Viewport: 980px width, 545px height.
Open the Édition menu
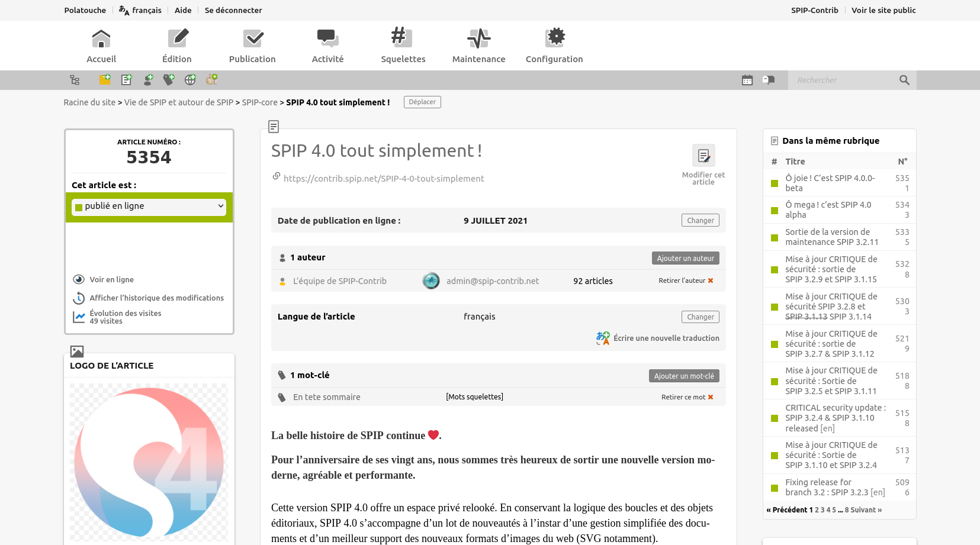[177, 46]
